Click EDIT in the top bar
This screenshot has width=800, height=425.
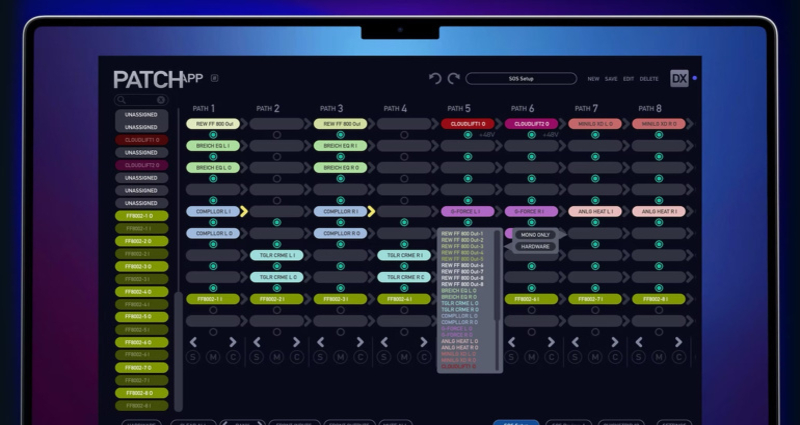click(x=628, y=79)
